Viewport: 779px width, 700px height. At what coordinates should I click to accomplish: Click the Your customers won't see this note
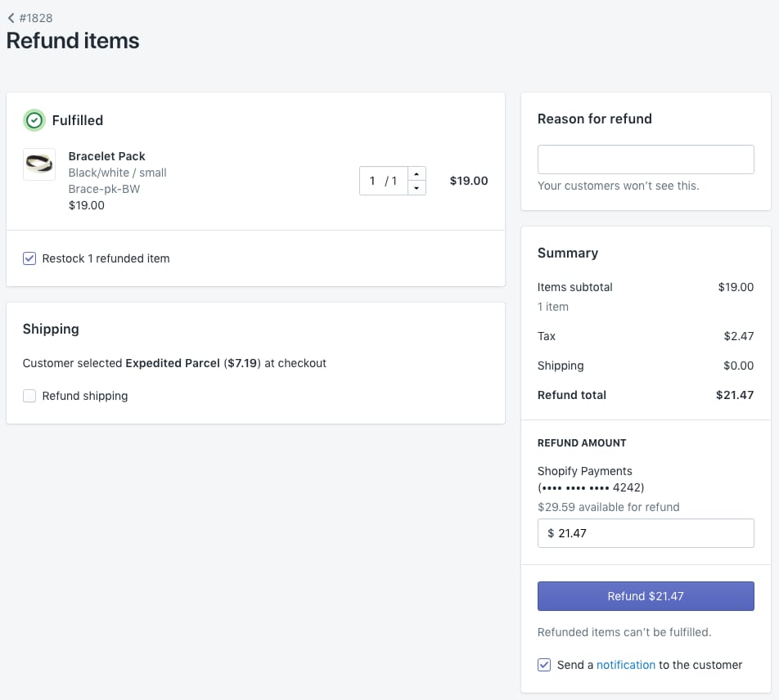pos(618,186)
